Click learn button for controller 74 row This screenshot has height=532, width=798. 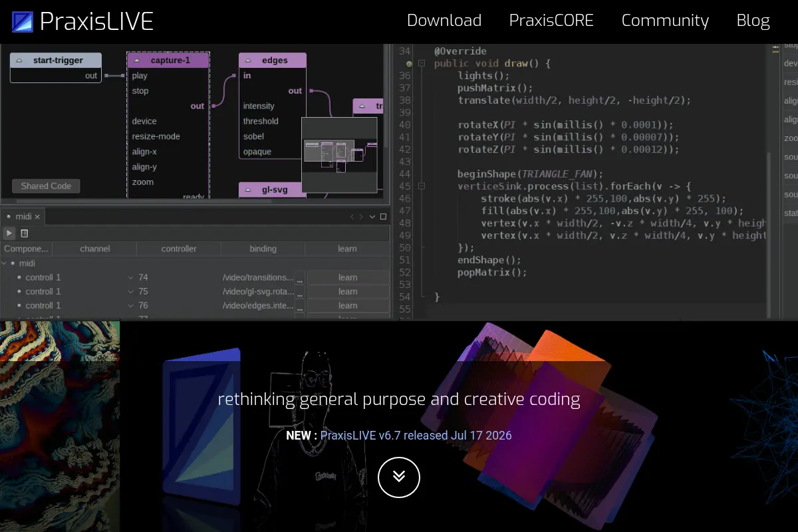click(348, 277)
